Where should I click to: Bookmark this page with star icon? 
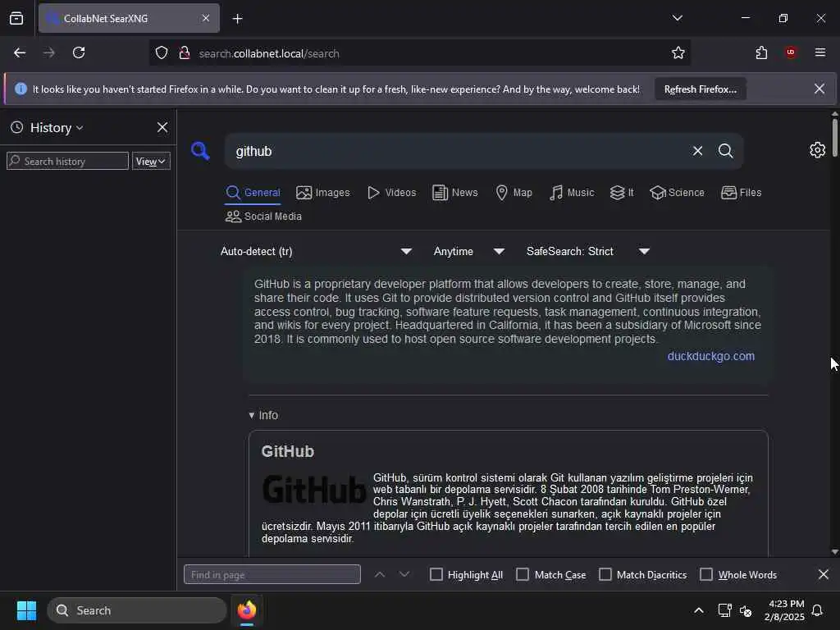click(x=678, y=52)
